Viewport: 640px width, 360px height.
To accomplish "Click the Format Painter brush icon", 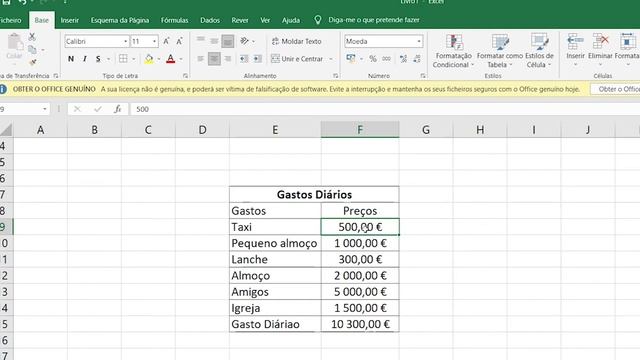I will pos(33,62).
